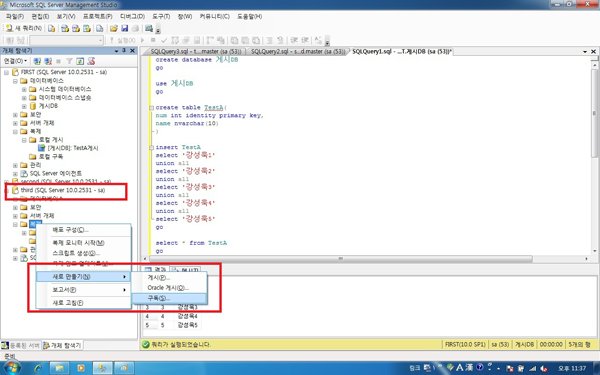
Task: Switch to the SQLQuery2.sql tab
Action: [x=298, y=51]
